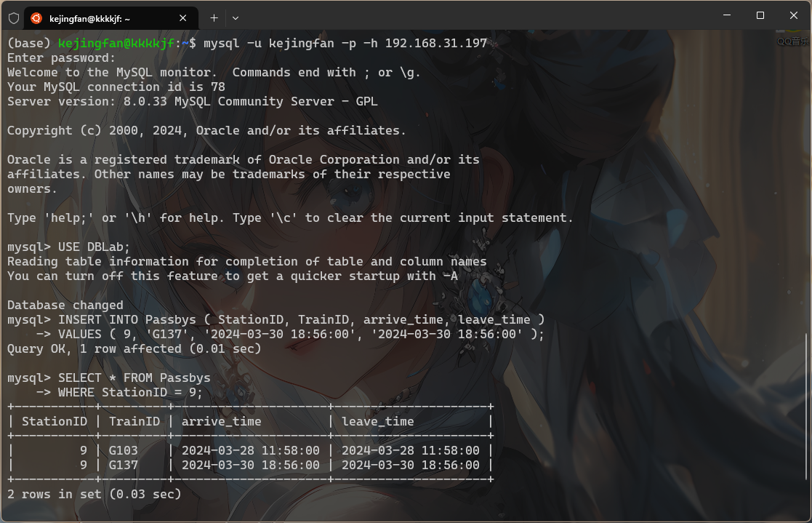Maximize the terminal window
The width and height of the screenshot is (812, 523).
760,15
